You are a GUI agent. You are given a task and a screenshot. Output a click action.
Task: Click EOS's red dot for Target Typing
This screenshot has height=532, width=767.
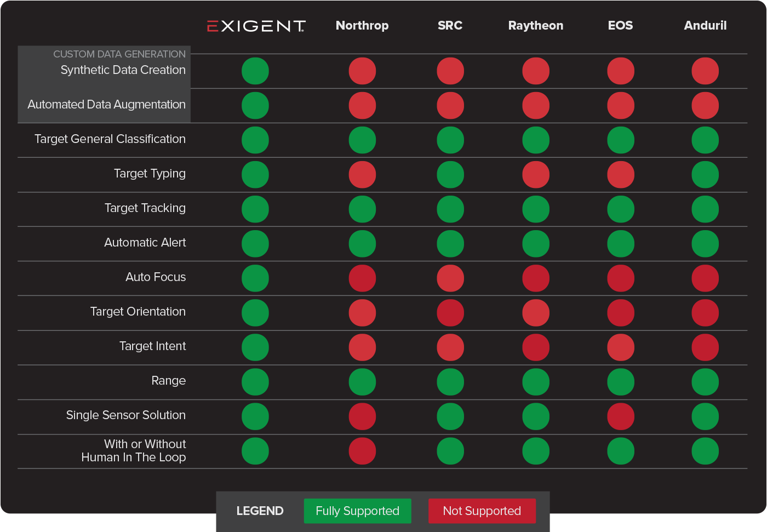click(x=621, y=175)
